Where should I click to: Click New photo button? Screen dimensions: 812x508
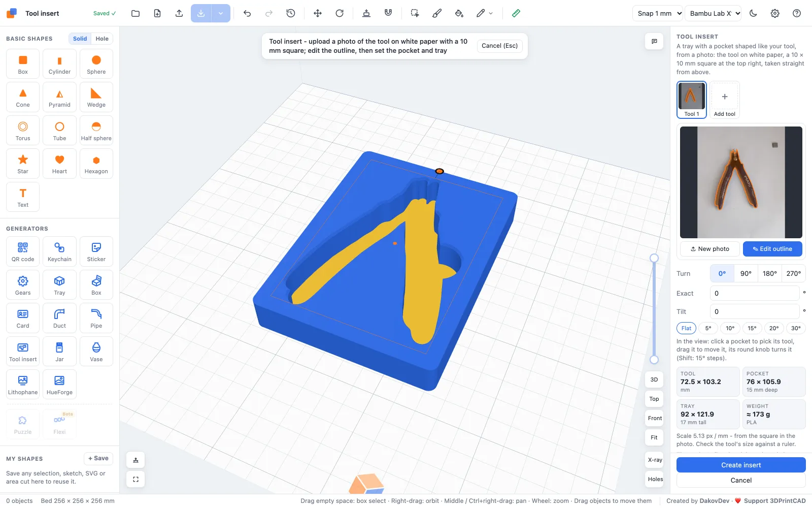pyautogui.click(x=709, y=249)
